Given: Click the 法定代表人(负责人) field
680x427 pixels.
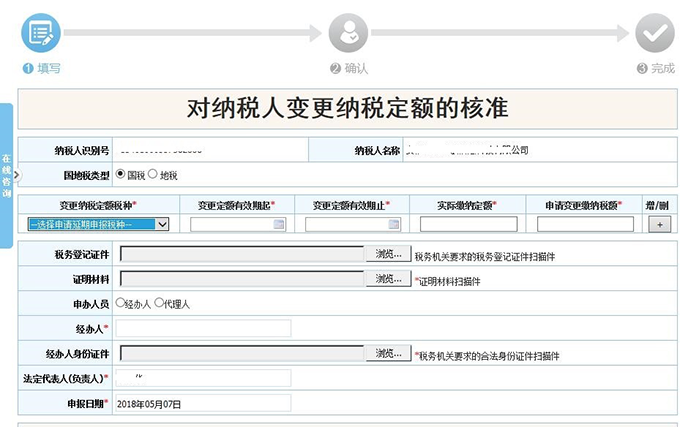Looking at the screenshot, I should pos(203,378).
